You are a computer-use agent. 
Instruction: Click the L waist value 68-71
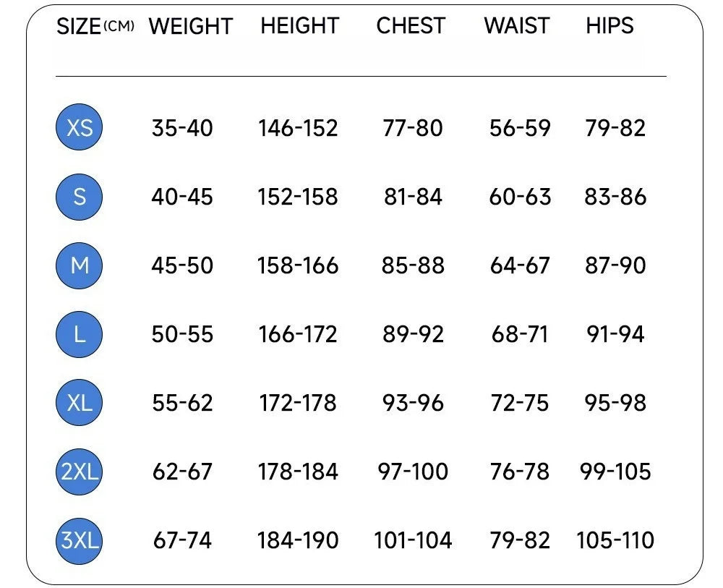coord(520,334)
